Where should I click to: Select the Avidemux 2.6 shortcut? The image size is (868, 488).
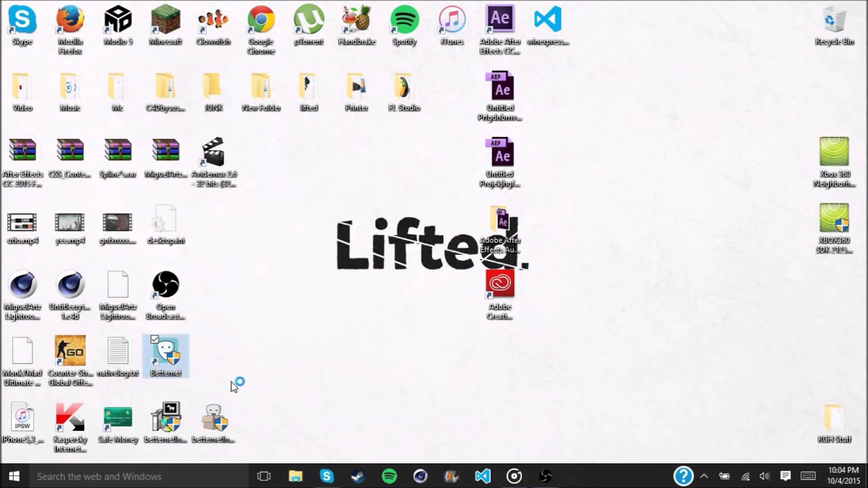pos(213,163)
